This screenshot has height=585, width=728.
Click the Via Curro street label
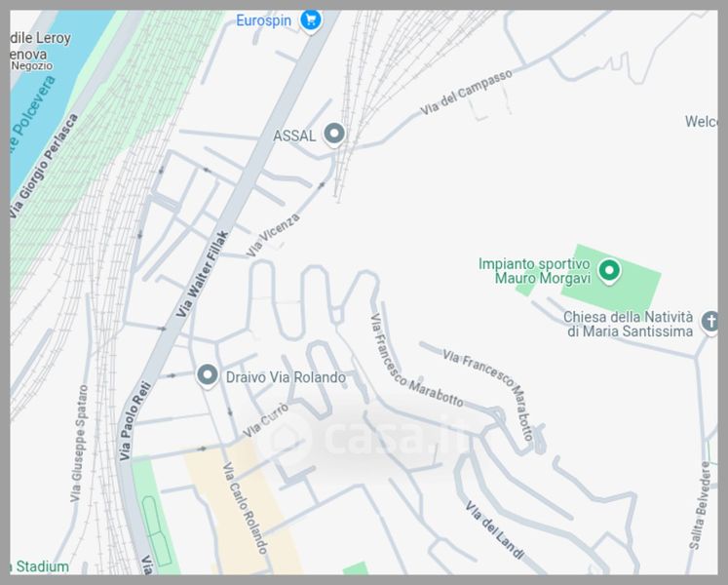[x=266, y=420]
